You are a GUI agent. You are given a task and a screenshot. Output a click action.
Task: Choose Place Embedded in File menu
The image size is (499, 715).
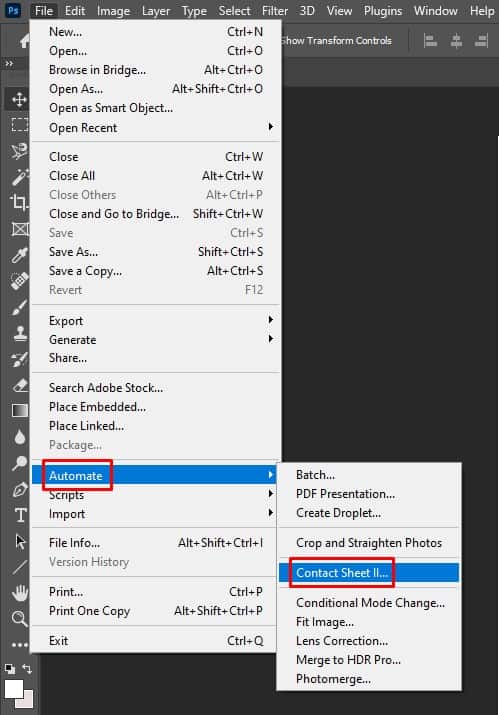(x=155, y=407)
